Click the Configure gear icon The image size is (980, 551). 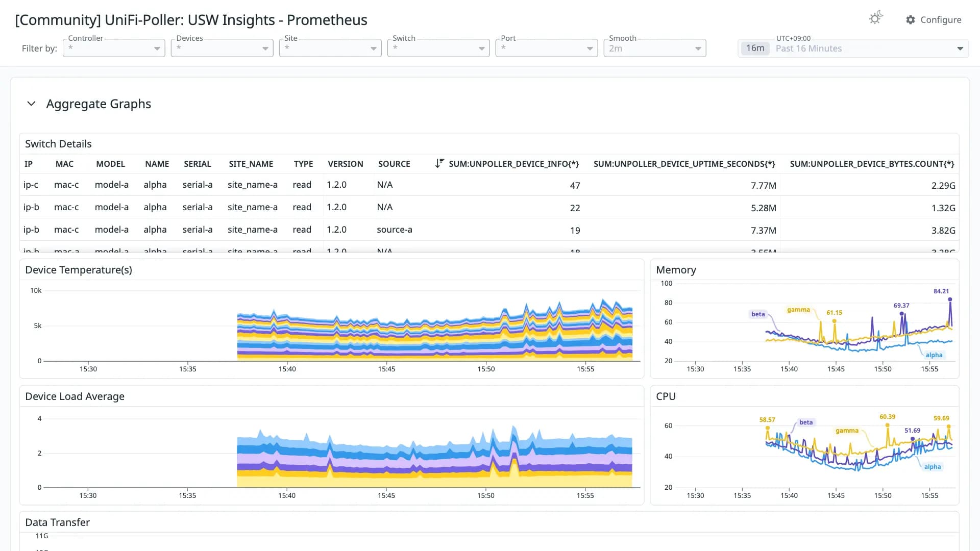(x=911, y=20)
